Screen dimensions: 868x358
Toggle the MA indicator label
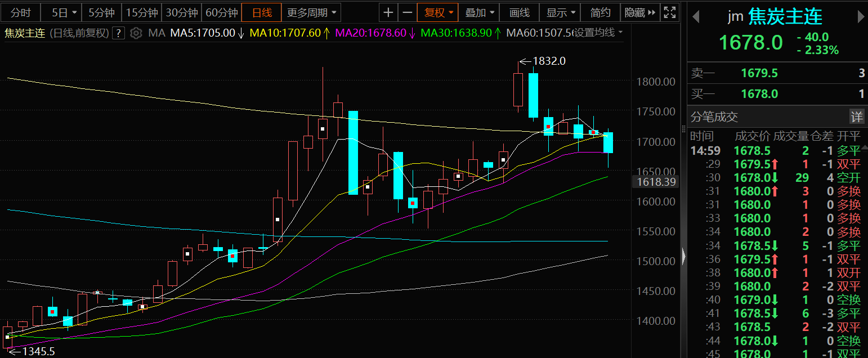click(156, 33)
